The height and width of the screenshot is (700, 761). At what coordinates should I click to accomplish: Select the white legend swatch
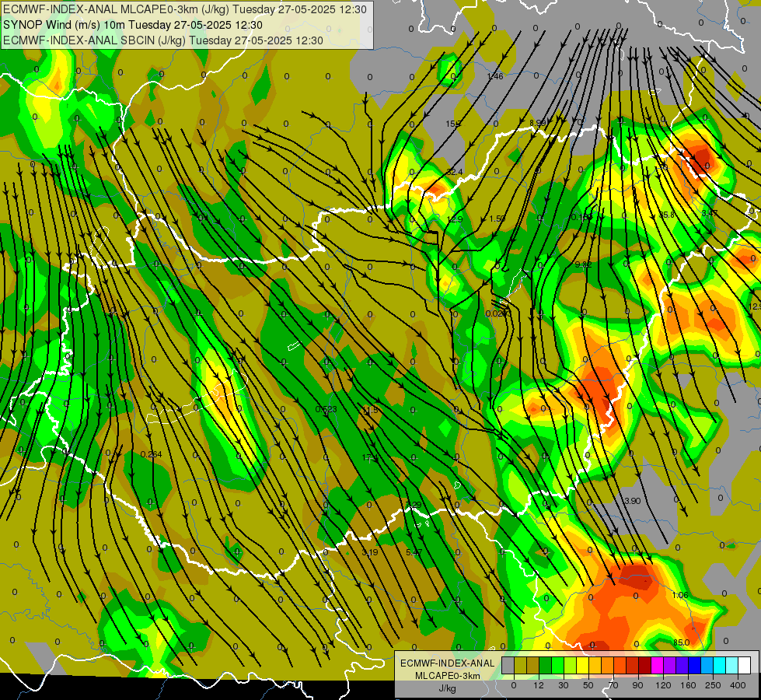pyautogui.click(x=745, y=665)
